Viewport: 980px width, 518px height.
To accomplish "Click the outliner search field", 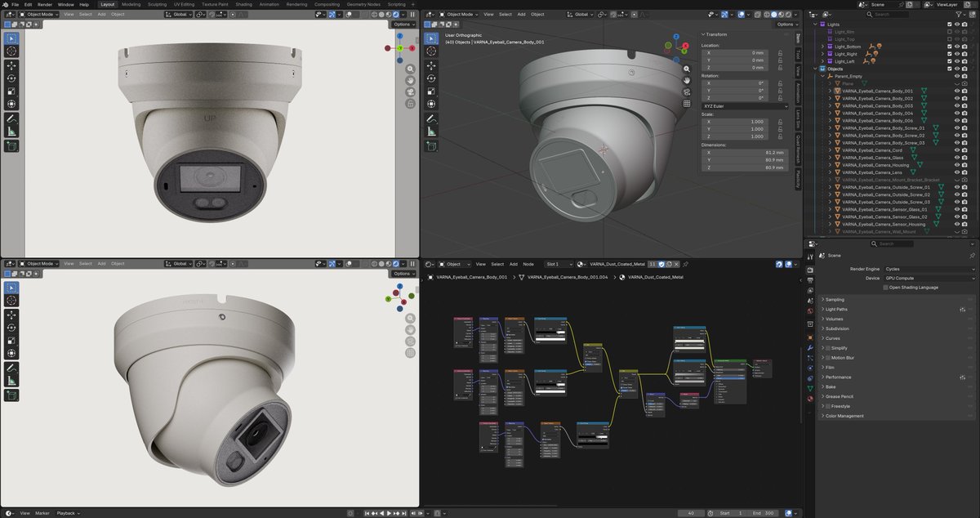I will point(887,14).
